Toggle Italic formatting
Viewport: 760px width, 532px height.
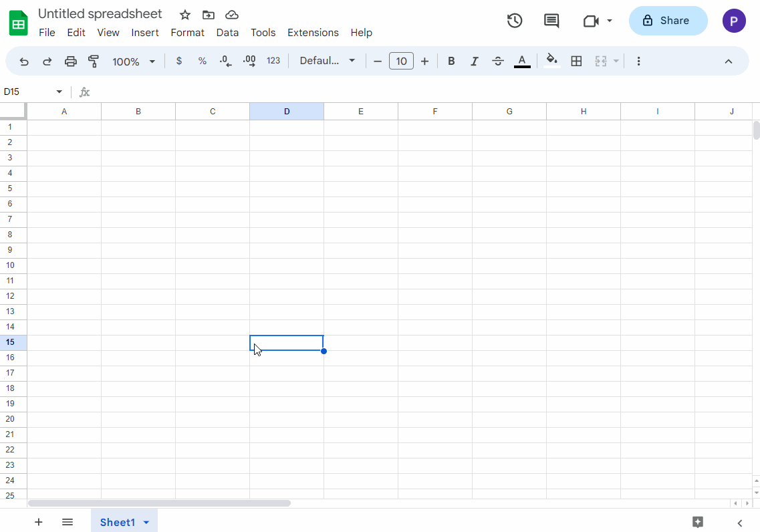click(475, 61)
